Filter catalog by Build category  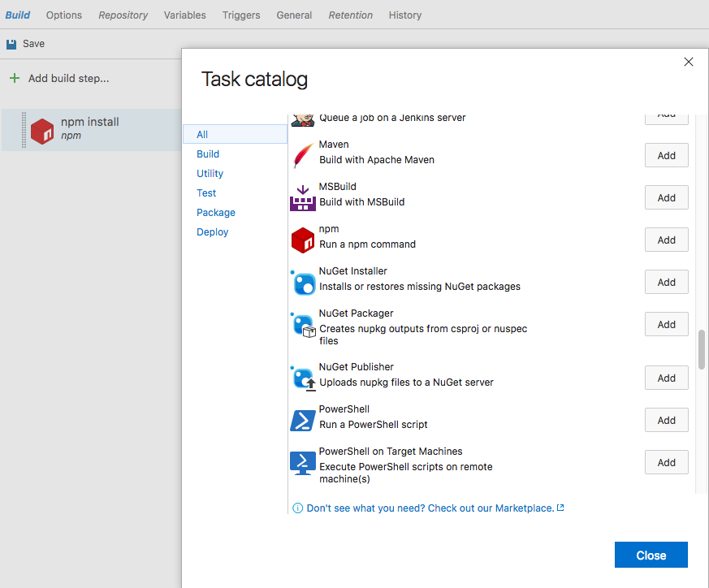click(x=208, y=153)
